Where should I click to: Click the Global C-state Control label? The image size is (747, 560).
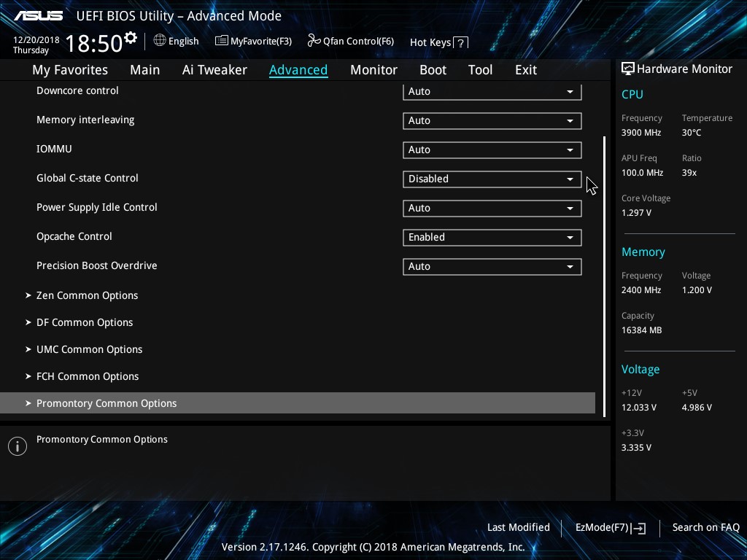[x=88, y=178]
